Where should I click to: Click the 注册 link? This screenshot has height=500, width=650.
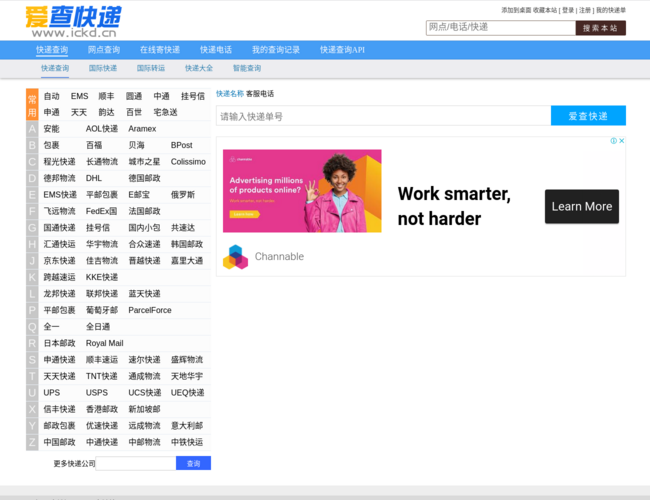(585, 10)
